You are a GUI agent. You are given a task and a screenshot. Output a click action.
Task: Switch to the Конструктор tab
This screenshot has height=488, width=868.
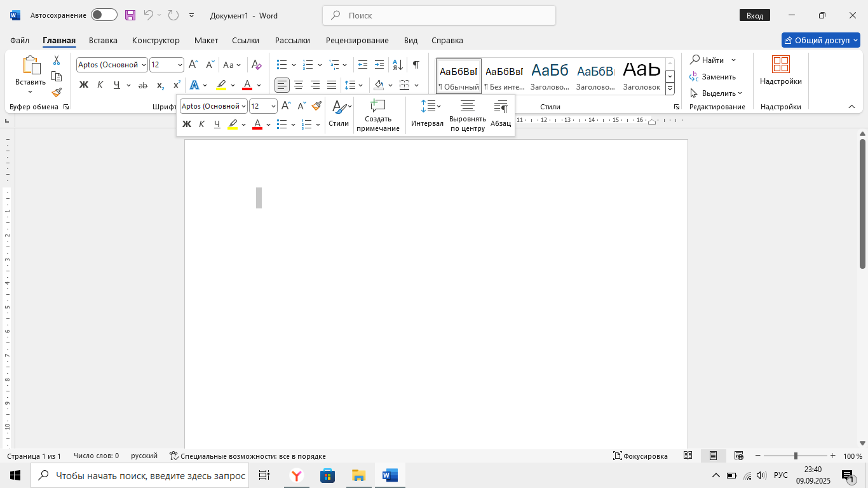tap(156, 40)
